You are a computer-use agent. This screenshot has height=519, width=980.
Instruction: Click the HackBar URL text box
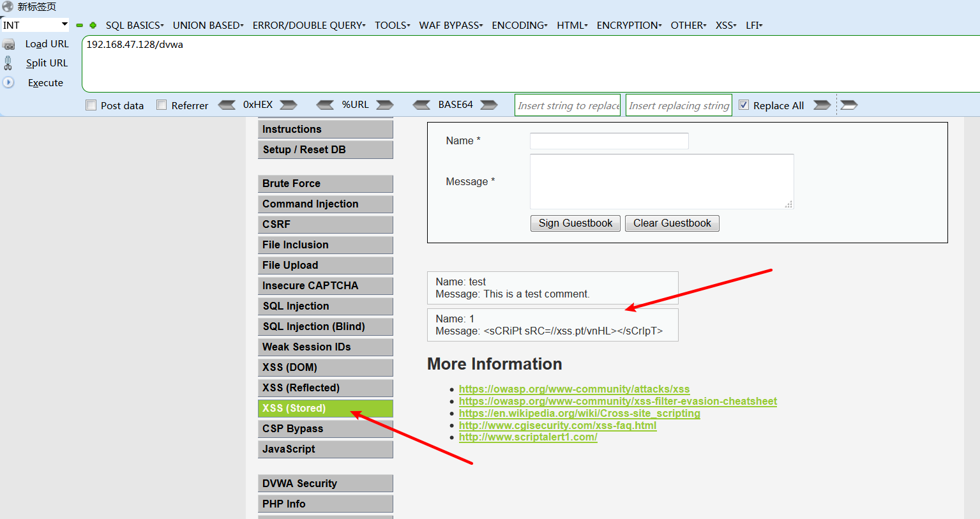coord(531,64)
